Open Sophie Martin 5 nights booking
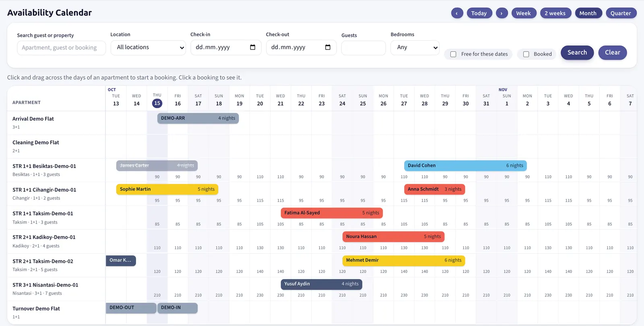Image resolution: width=644 pixels, height=326 pixels. (167, 189)
